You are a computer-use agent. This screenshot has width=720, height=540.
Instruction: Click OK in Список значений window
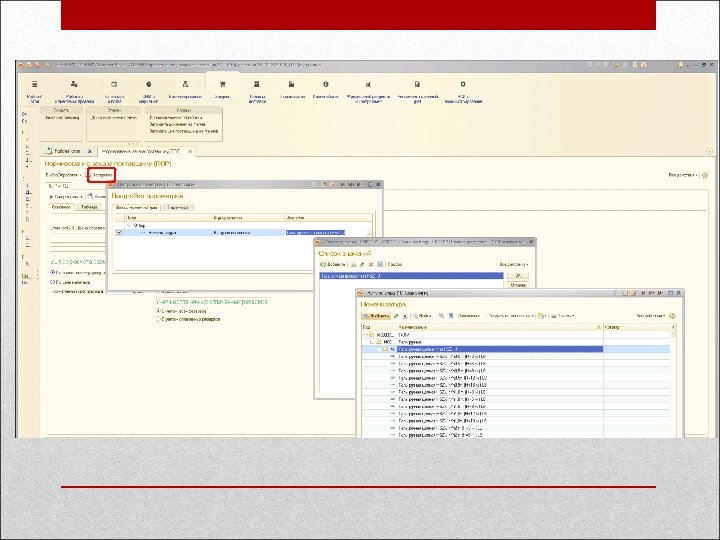tap(518, 276)
